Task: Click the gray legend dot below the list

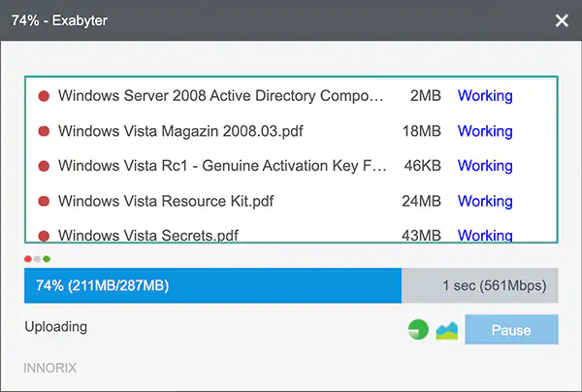Action: (37, 259)
